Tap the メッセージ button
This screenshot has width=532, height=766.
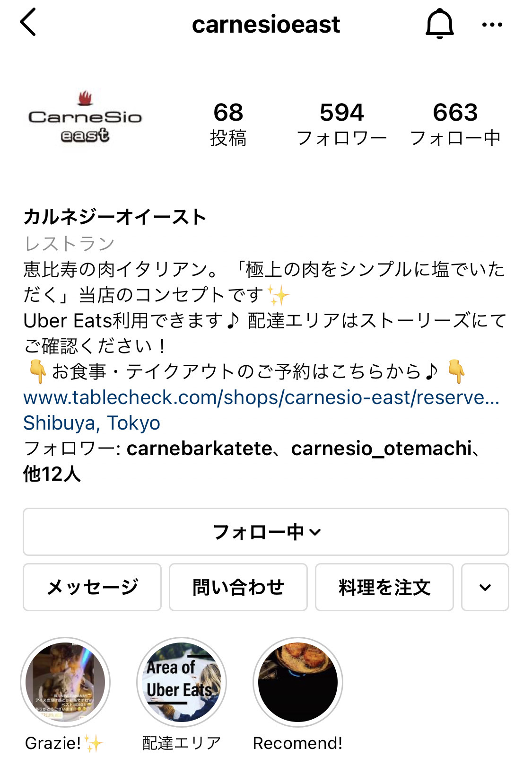(92, 587)
